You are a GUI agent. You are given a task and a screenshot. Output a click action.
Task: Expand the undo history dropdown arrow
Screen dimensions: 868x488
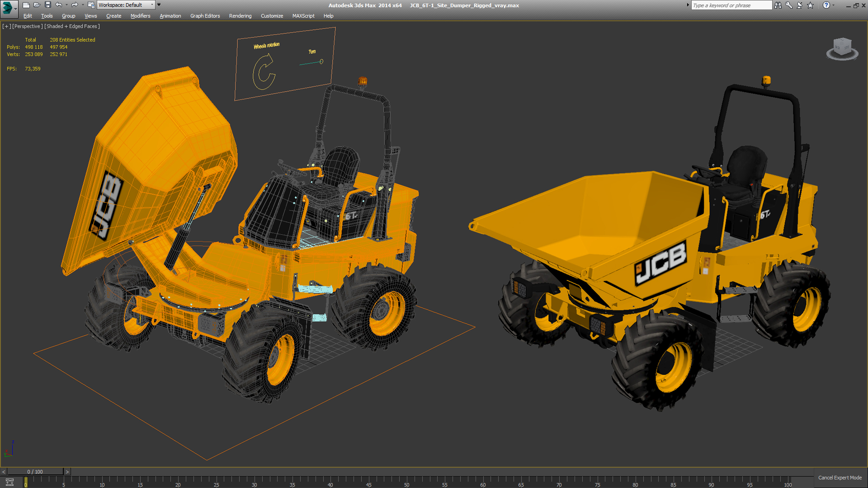point(66,5)
